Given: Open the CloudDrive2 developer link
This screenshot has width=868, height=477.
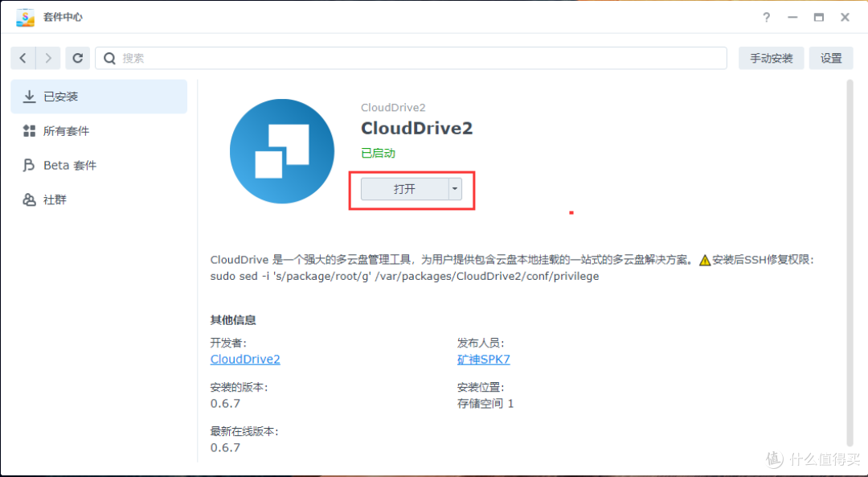Looking at the screenshot, I should click(x=245, y=359).
